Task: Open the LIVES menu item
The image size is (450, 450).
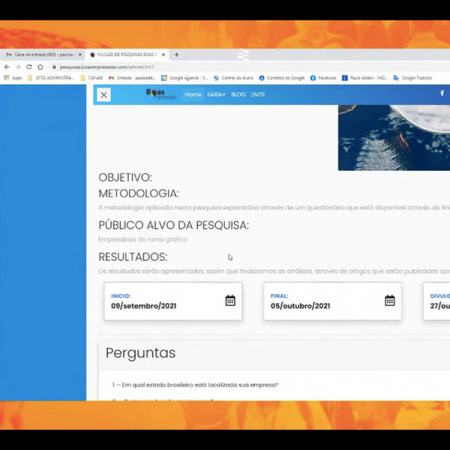Action: [x=258, y=95]
